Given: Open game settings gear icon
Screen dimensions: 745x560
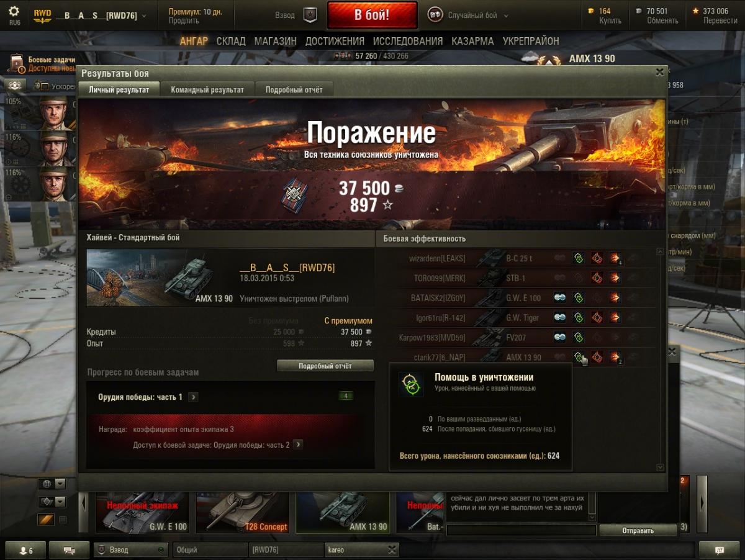Looking at the screenshot, I should (x=14, y=12).
